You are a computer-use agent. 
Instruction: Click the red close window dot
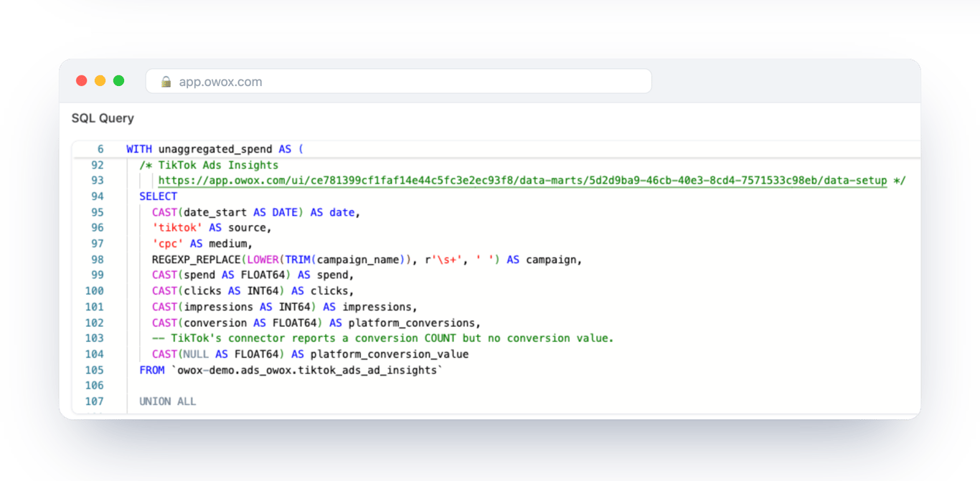click(x=81, y=81)
